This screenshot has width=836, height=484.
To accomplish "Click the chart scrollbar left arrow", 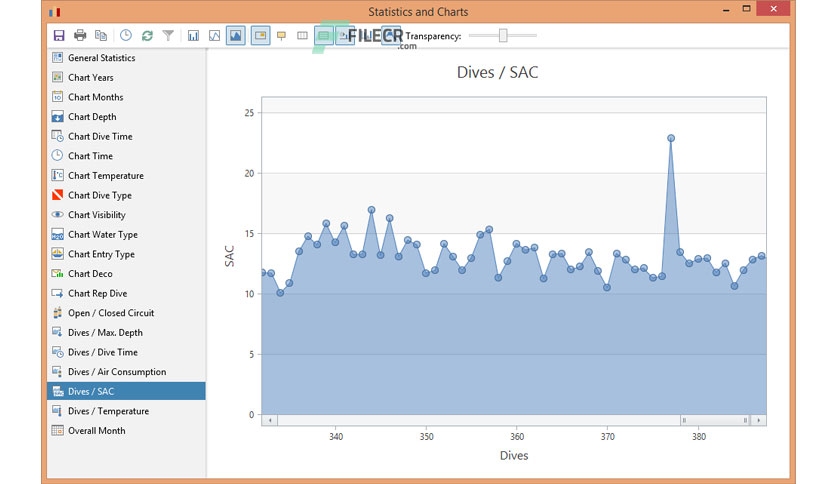I will [x=270, y=421].
